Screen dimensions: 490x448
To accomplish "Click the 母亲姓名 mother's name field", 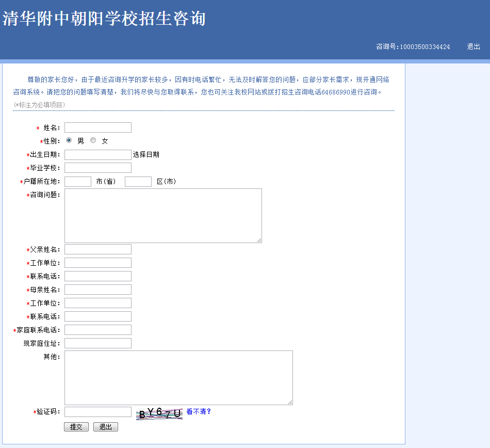I will click(x=98, y=290).
